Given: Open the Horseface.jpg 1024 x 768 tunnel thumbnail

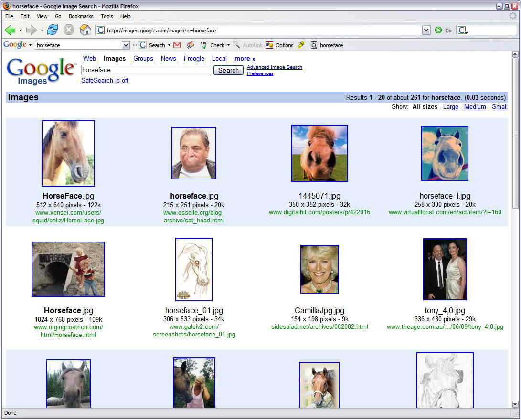Looking at the screenshot, I should [68, 269].
